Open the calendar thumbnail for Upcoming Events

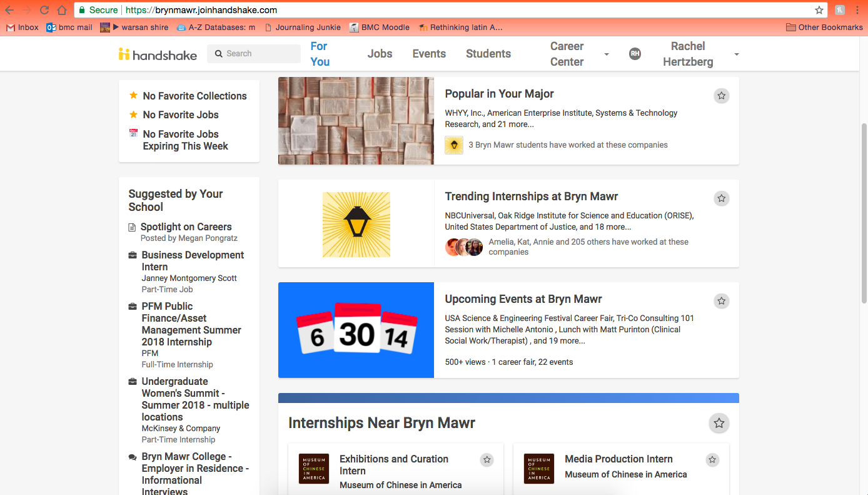click(356, 330)
